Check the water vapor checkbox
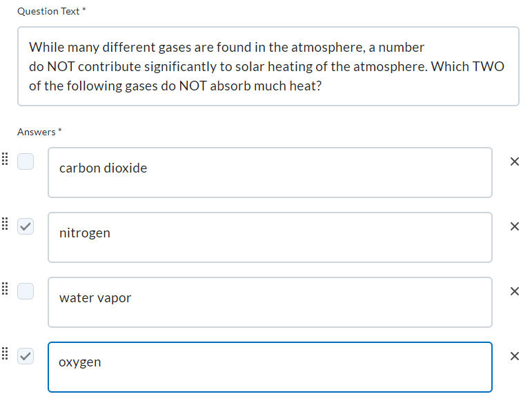Viewport: 532px width, 403px height. [26, 291]
